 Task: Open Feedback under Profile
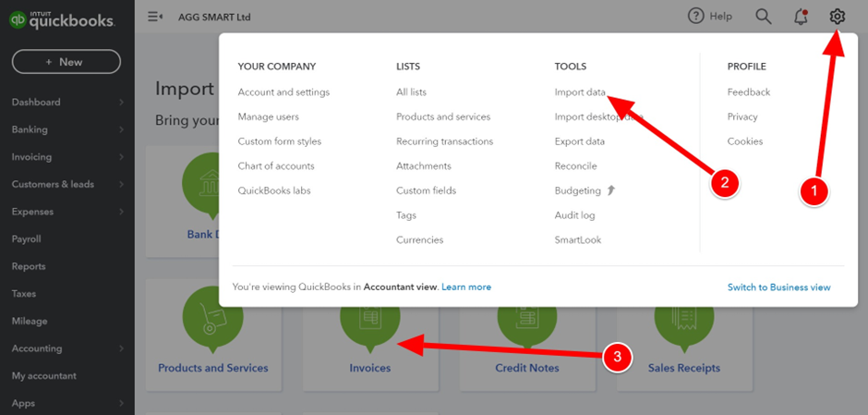(749, 92)
